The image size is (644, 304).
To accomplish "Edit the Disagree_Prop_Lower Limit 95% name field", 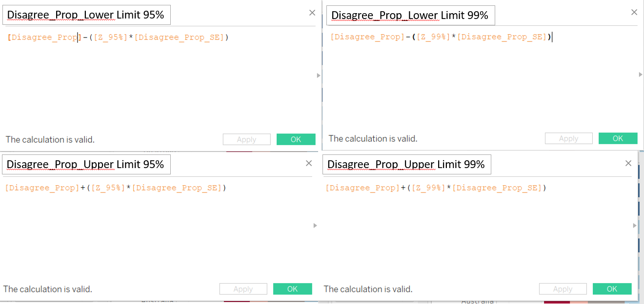I will (86, 15).
